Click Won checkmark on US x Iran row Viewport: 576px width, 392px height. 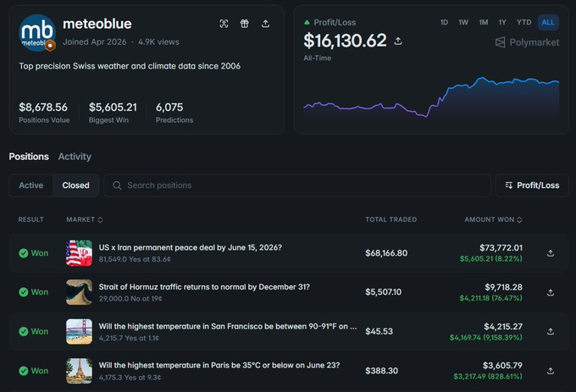coord(24,253)
